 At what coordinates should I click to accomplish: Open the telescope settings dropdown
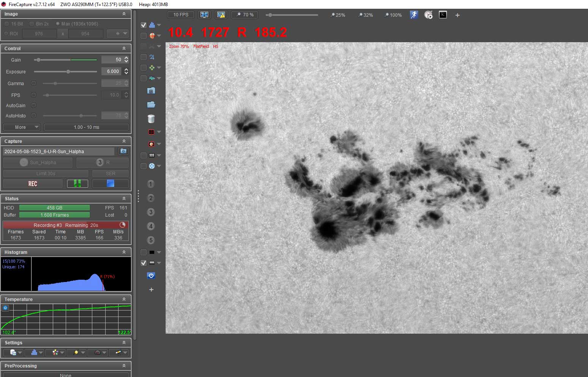(119, 353)
